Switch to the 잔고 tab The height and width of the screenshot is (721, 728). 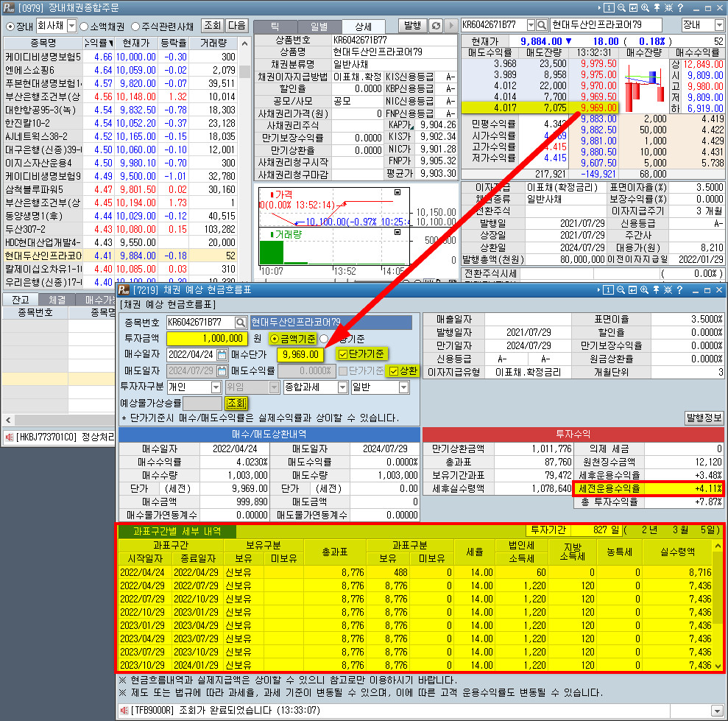20,300
